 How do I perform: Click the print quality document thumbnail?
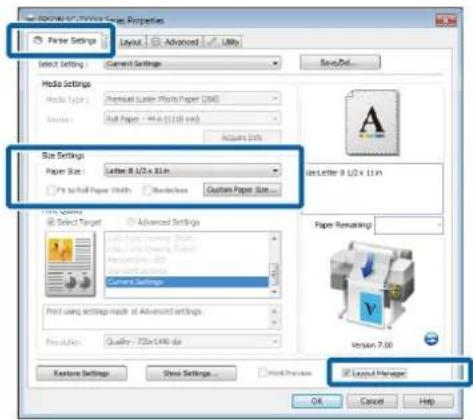pos(70,265)
